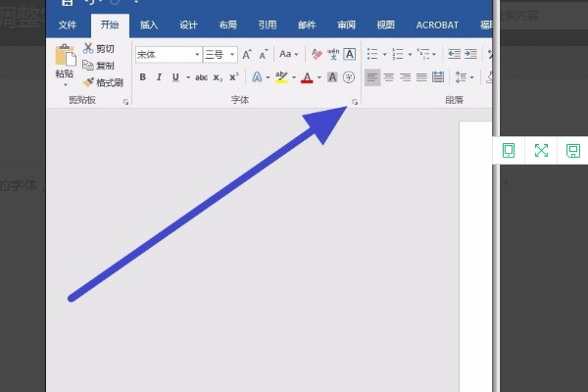This screenshot has width=588, height=392.
Task: Apply subscript formatting X₂
Action: [218, 76]
